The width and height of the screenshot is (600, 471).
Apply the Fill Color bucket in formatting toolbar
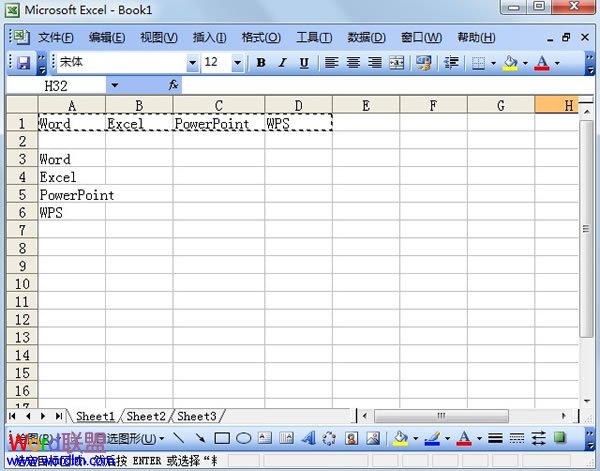point(510,63)
